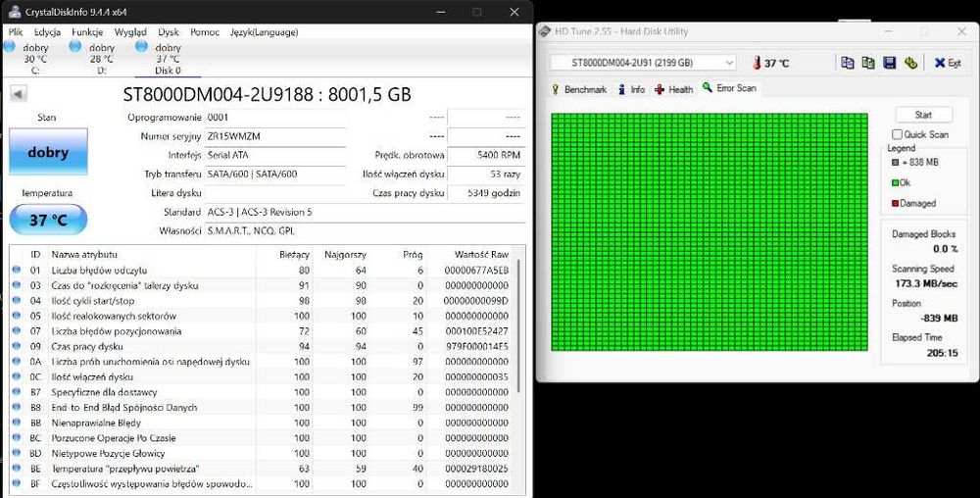Click raw value 00000677A5EB
This screenshot has width=980, height=498.
click(476, 270)
